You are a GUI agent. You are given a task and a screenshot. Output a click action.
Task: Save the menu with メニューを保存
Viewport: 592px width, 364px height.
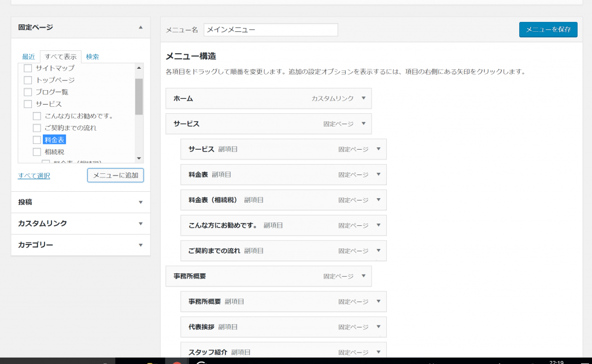(x=548, y=29)
